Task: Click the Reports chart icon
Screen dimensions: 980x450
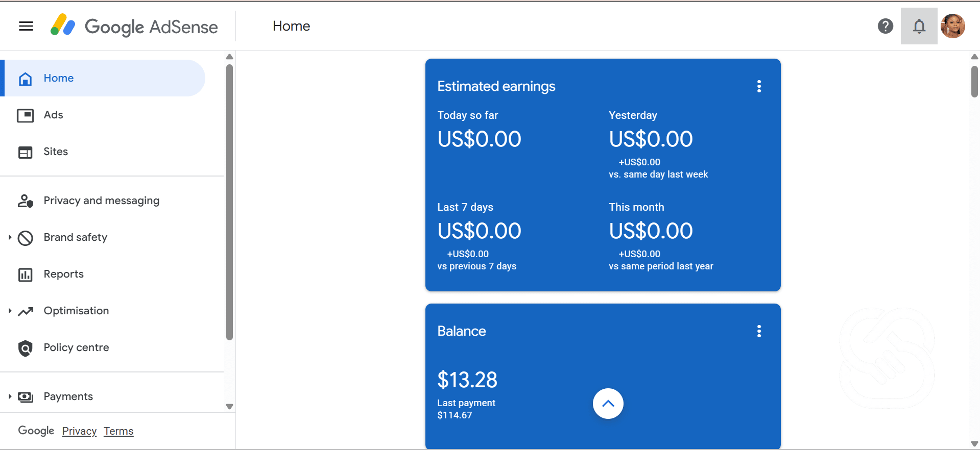Action: [x=26, y=274]
